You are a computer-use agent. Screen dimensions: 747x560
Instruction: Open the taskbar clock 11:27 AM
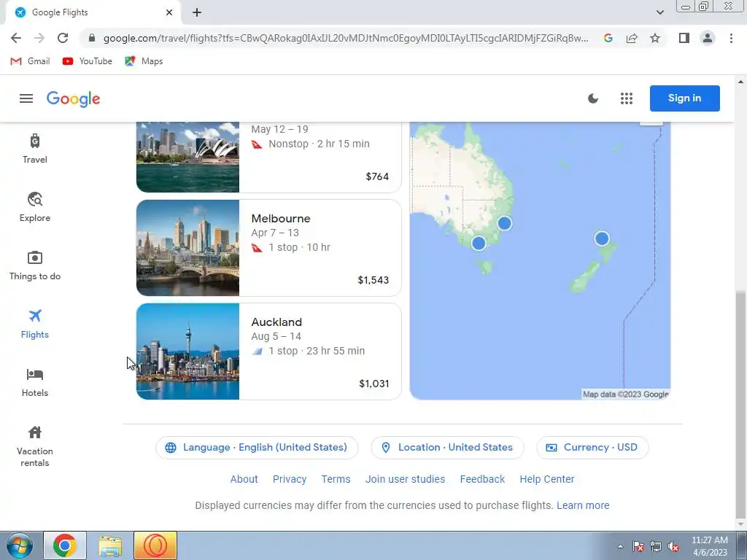pos(709,546)
